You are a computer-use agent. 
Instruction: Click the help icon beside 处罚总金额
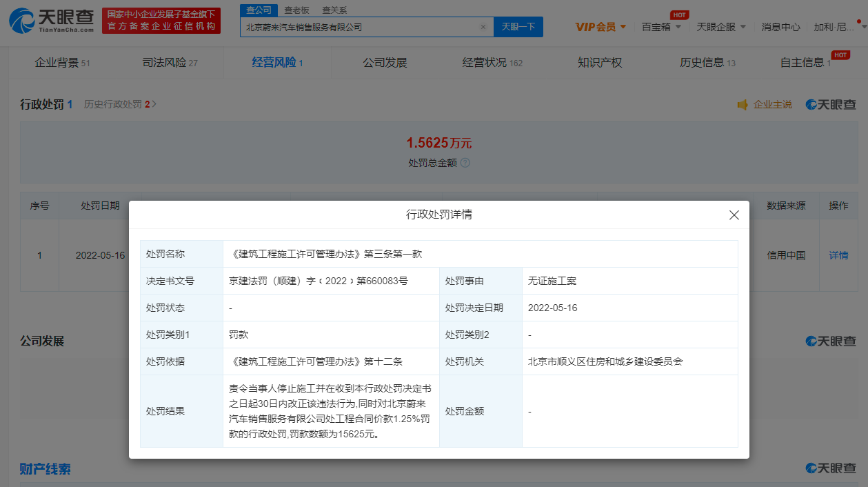(x=465, y=163)
